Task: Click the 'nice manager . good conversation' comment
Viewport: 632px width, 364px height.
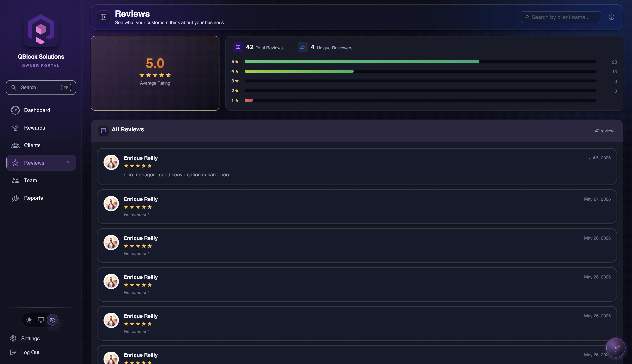Action: pyautogui.click(x=176, y=175)
